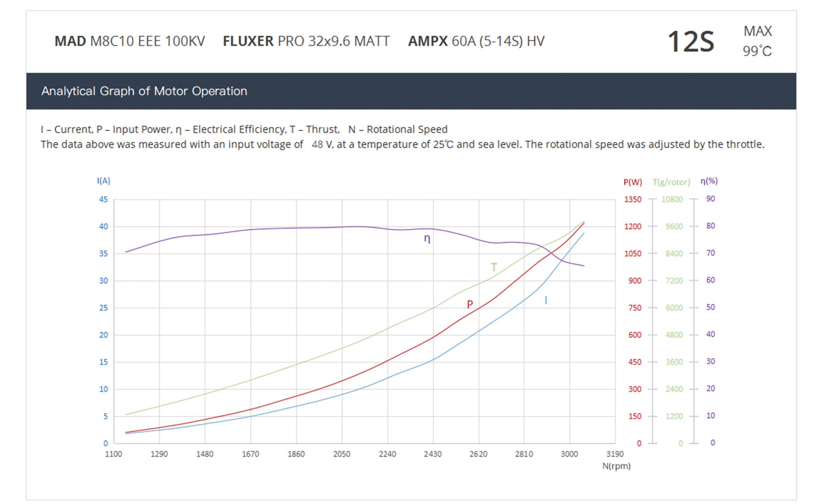
Task: Click the 45 value on current axis
Action: tap(104, 200)
